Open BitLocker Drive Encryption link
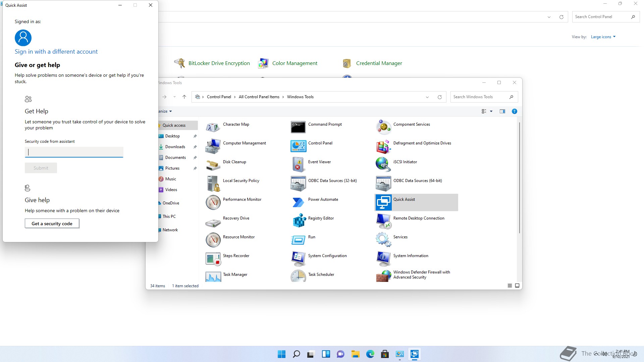This screenshot has width=644, height=362. (219, 63)
